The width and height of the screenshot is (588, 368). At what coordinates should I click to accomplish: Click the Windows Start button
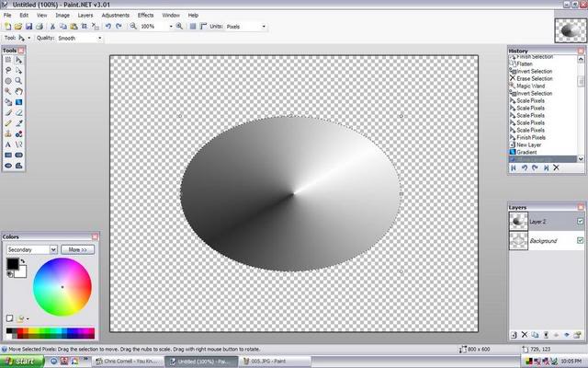pos(22,362)
